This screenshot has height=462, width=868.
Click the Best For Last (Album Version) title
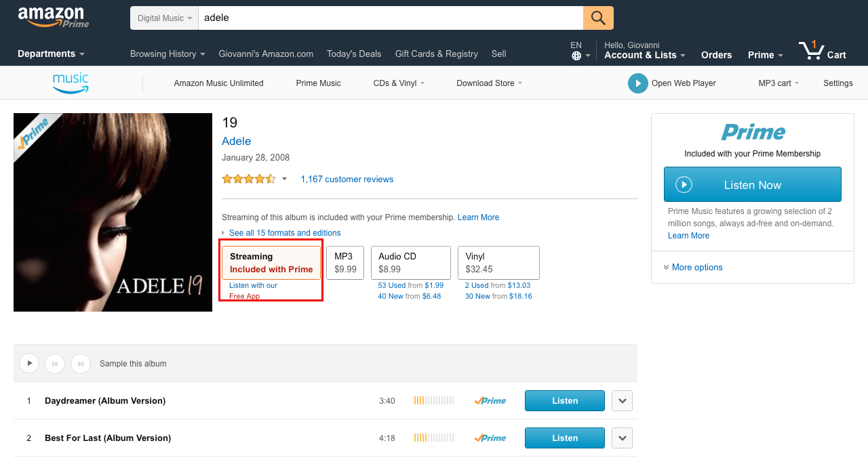(x=108, y=438)
